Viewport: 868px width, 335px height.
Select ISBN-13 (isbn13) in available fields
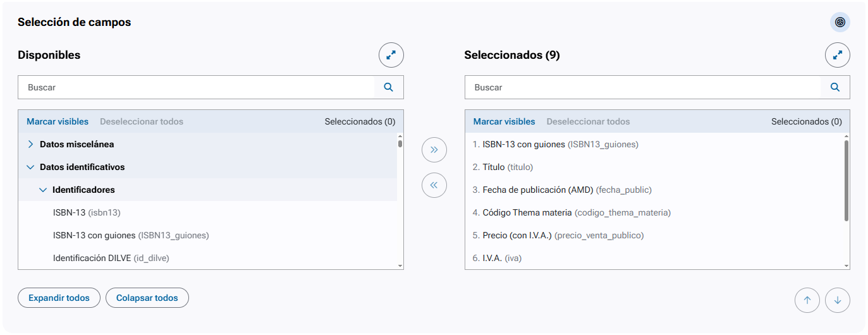[87, 212]
